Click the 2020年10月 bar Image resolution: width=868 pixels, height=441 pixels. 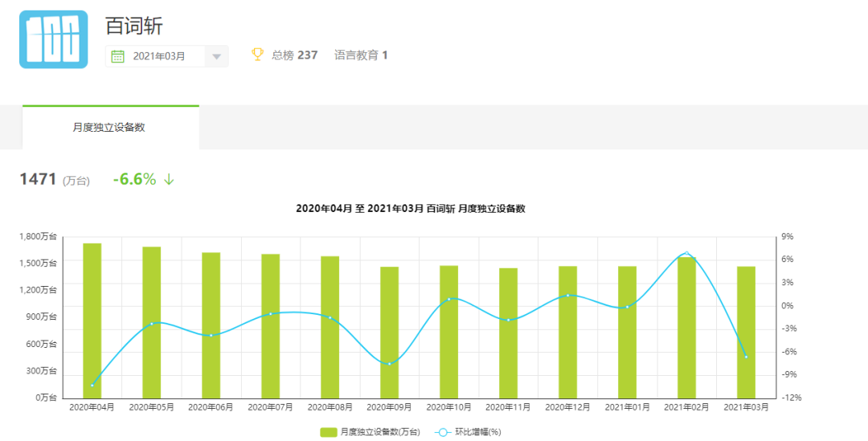point(449,332)
